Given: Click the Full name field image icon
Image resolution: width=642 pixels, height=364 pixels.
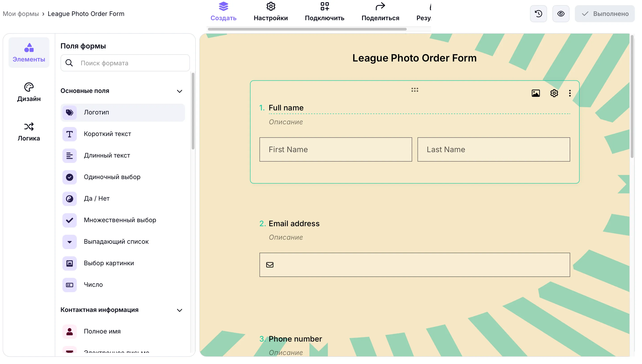Looking at the screenshot, I should click(x=536, y=93).
